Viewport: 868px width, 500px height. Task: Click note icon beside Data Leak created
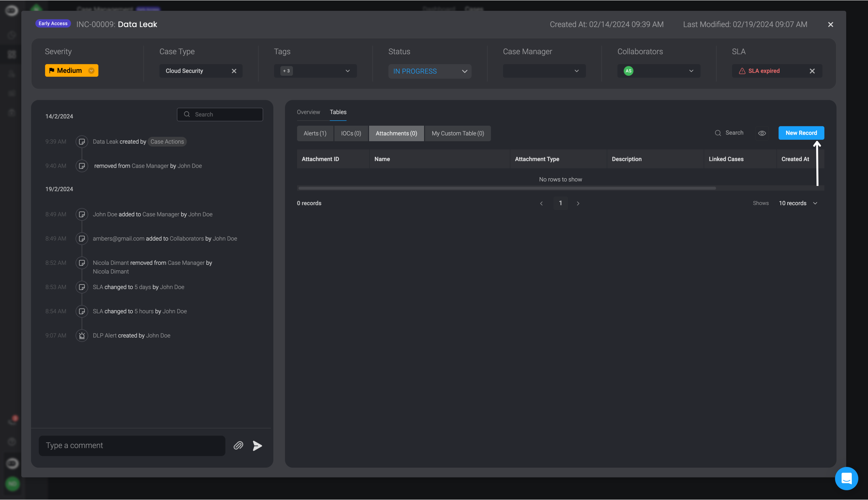[x=82, y=141]
